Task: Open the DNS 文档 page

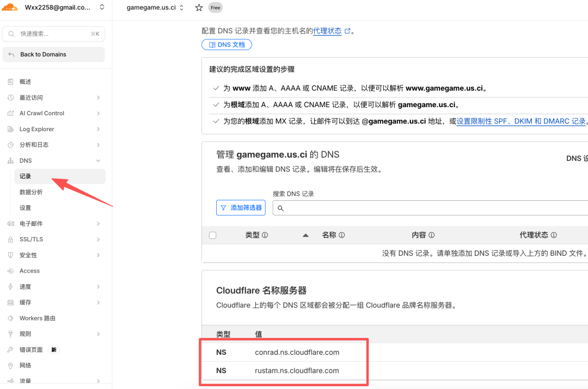Action: [226, 44]
